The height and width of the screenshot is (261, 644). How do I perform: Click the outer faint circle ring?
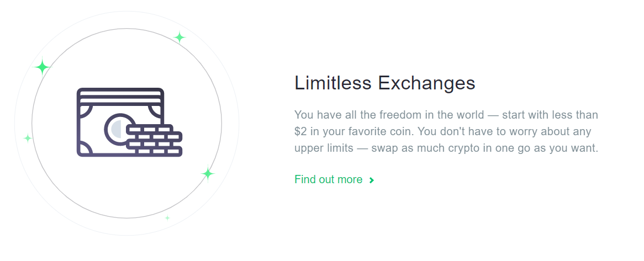(126, 12)
